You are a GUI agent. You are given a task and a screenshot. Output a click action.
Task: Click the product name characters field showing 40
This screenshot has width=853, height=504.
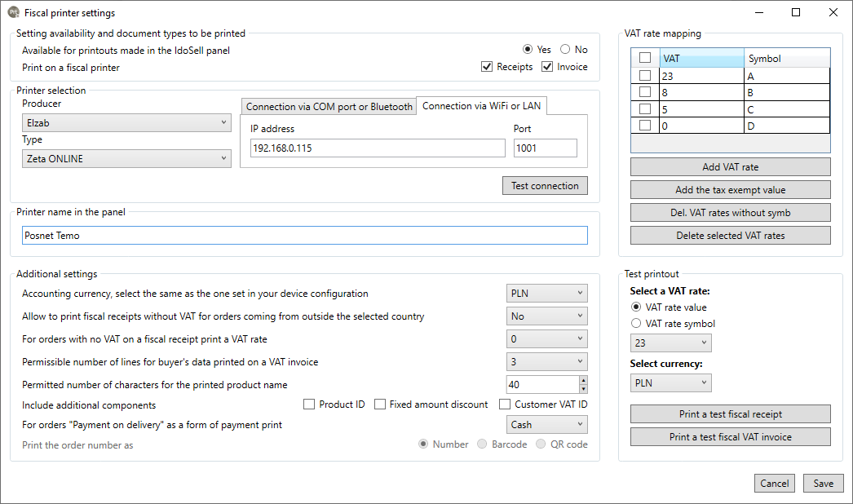click(542, 385)
